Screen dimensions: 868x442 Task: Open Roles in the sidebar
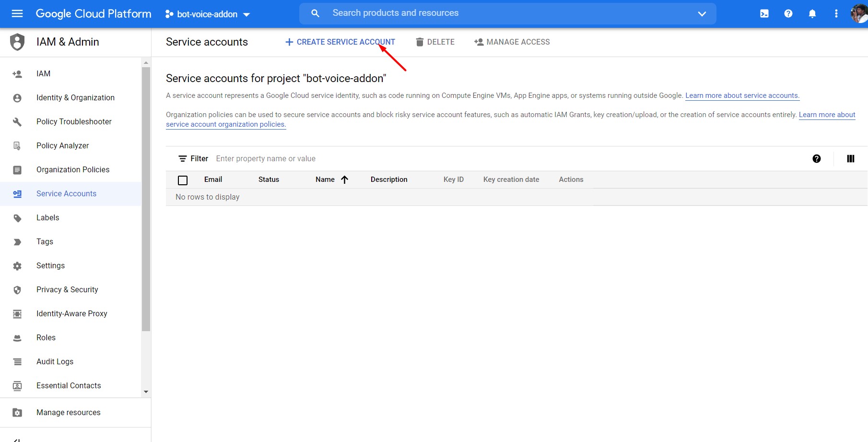point(46,338)
